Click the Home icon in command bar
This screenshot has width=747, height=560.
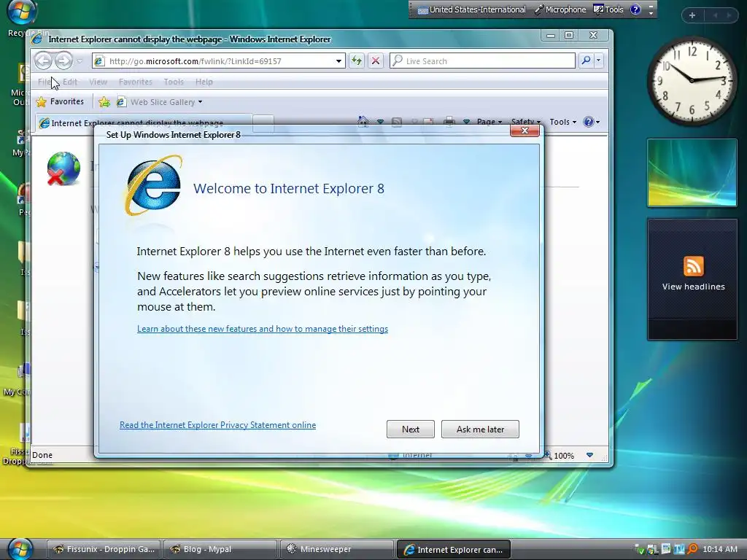(363, 122)
